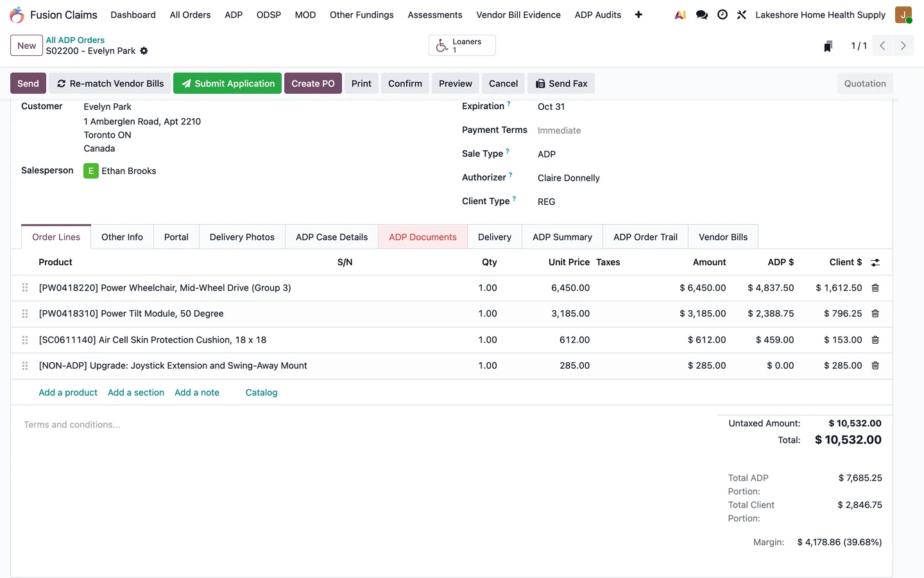Click the gear icon beside S02200 - Evelyn Park
Screen dimensions: 924x578
tap(144, 51)
